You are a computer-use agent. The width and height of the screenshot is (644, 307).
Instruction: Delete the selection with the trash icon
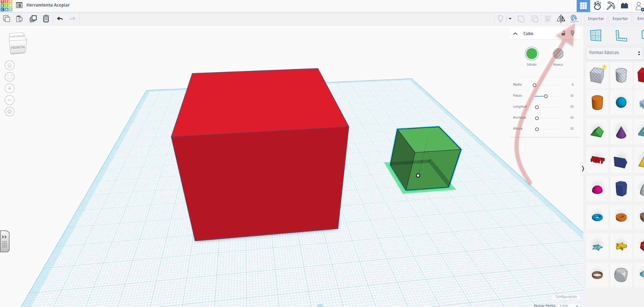46,19
